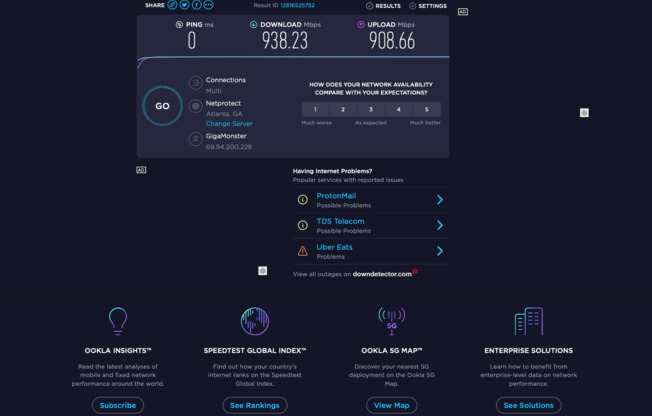
Task: Click the Upload arrow icon
Action: pyautogui.click(x=361, y=25)
